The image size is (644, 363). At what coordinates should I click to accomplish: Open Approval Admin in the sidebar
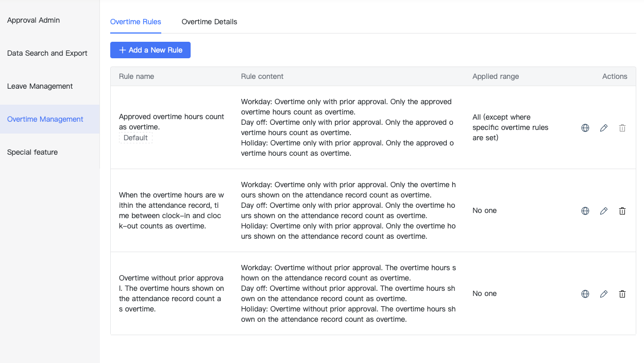[x=33, y=20]
